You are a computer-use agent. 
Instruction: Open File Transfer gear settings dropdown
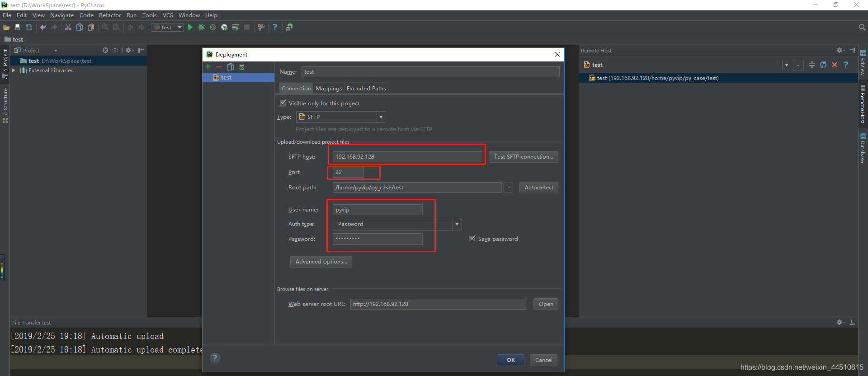point(840,322)
